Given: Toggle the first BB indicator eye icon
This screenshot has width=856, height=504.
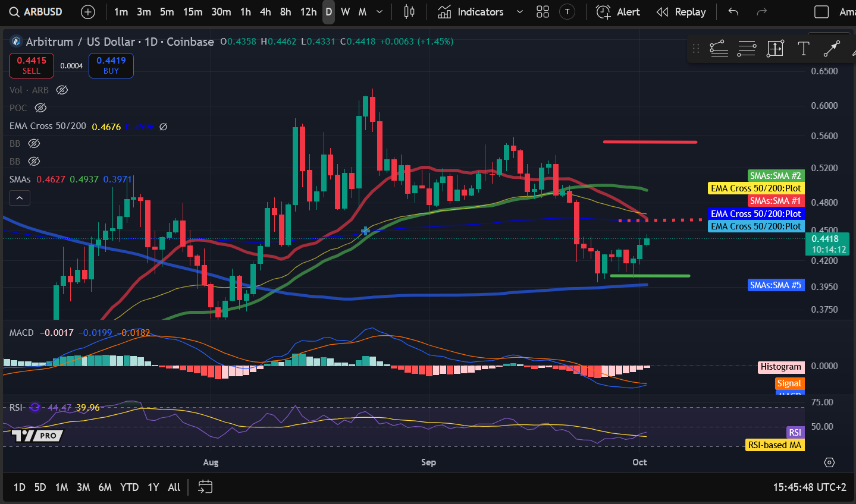Looking at the screenshot, I should click(x=34, y=144).
